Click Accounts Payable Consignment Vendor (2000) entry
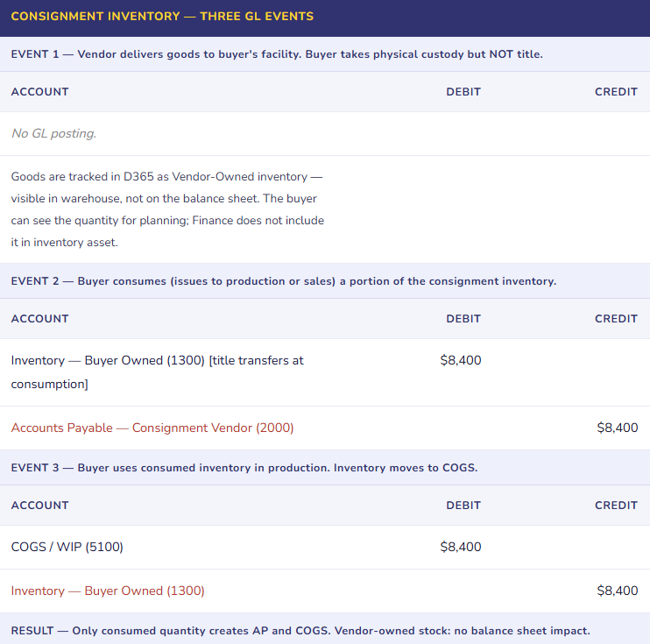The width and height of the screenshot is (650, 644). pos(152,428)
